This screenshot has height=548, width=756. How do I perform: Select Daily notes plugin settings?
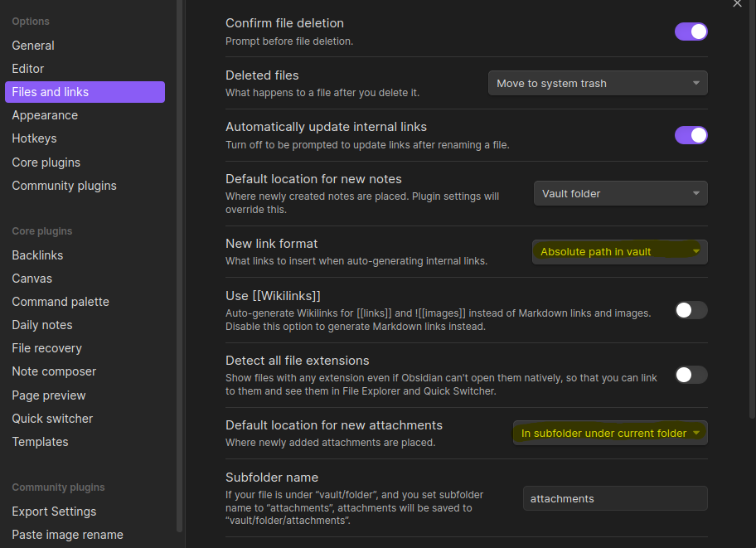click(42, 325)
